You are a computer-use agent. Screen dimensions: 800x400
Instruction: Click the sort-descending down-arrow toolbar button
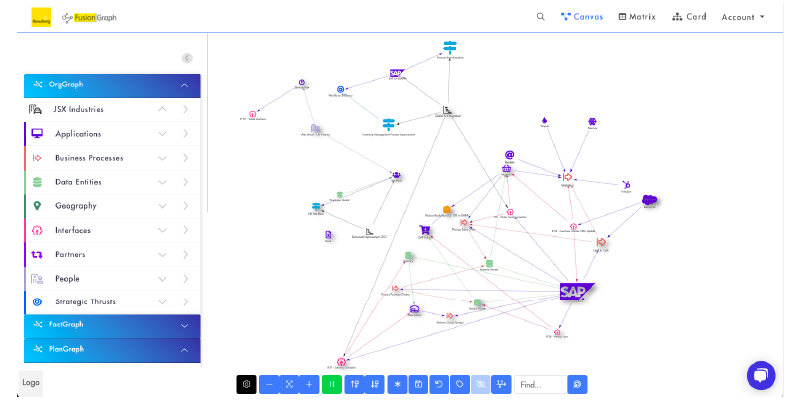pos(374,384)
